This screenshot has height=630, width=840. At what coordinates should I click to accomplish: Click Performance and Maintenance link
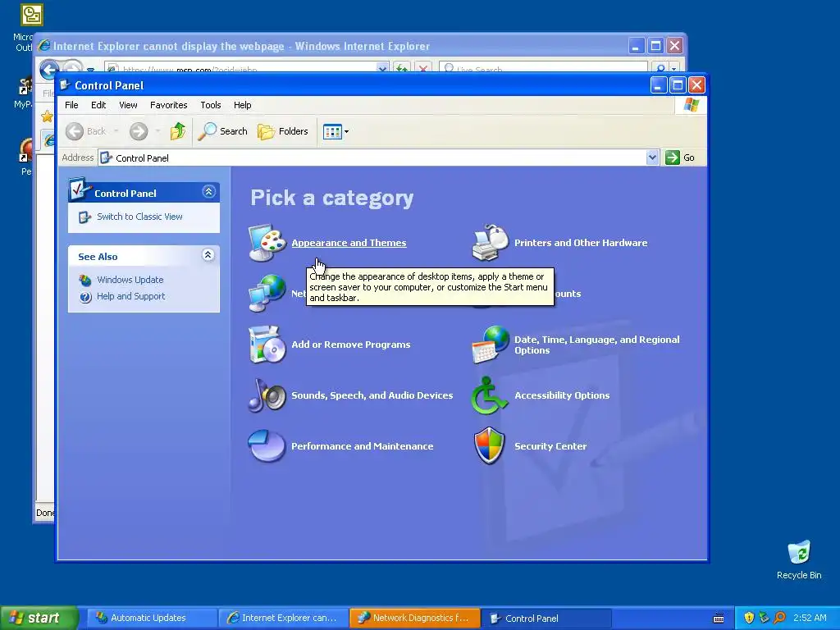coord(362,446)
